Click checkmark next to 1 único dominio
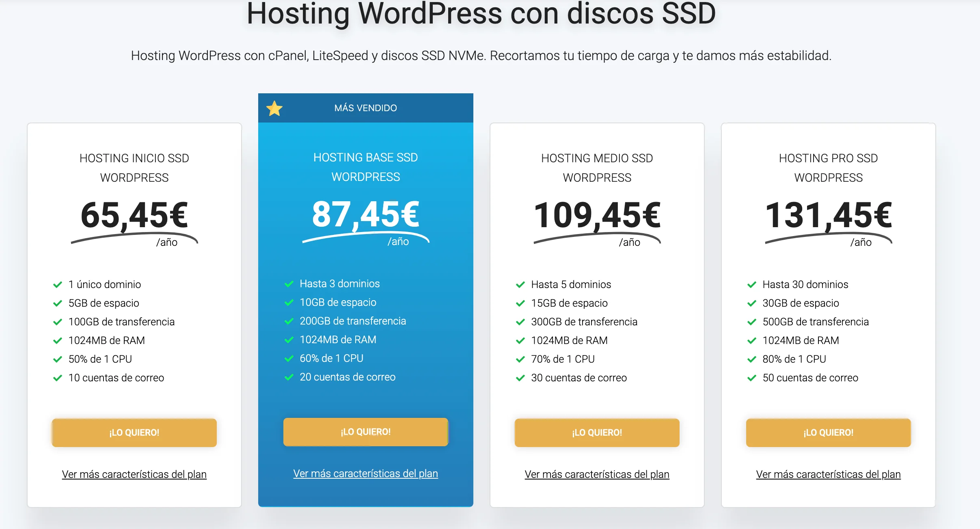Viewport: 980px width, 529px height. [58, 284]
